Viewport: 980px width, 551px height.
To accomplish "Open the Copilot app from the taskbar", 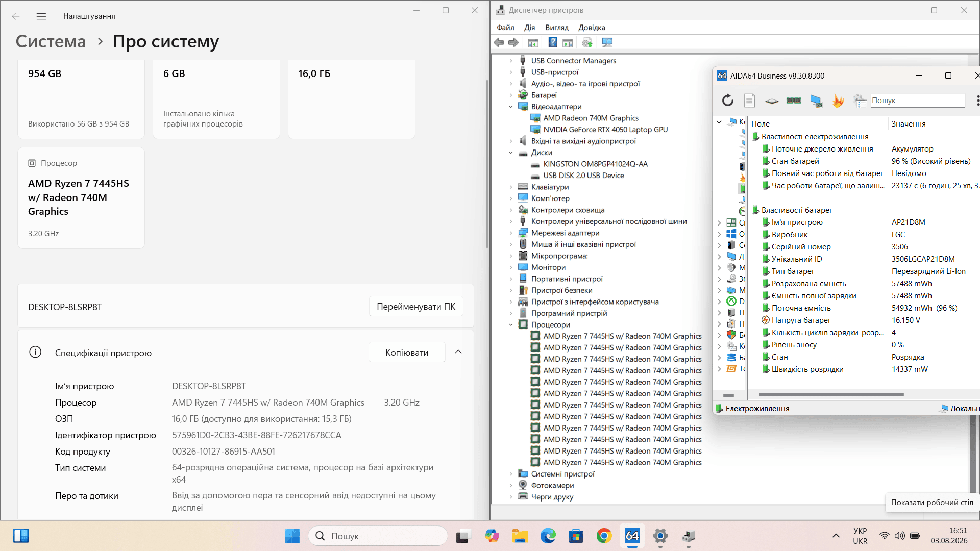I will (x=492, y=536).
